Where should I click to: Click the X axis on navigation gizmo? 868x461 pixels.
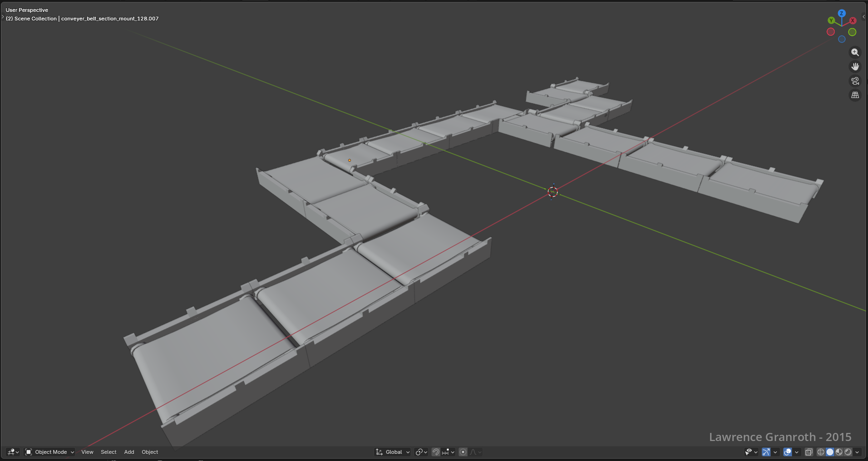853,20
